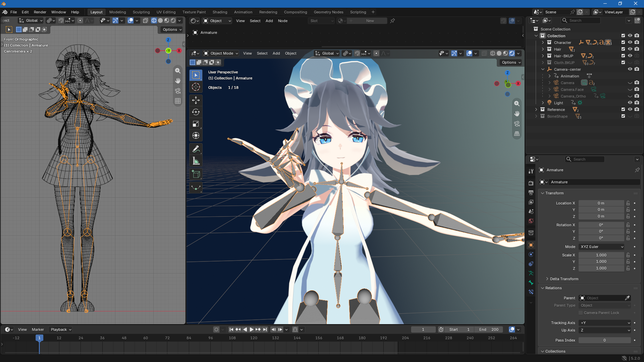Hide the Hair collection with its eye icon
Image resolution: width=644 pixels, height=362 pixels.
630,49
